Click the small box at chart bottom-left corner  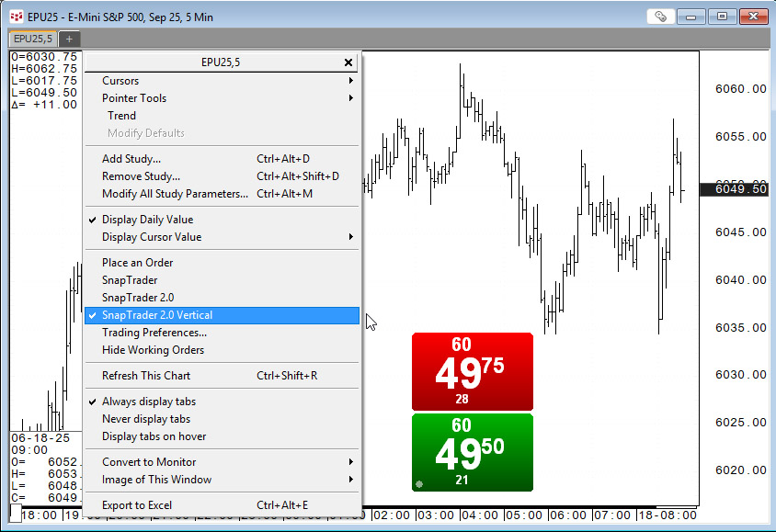click(16, 514)
